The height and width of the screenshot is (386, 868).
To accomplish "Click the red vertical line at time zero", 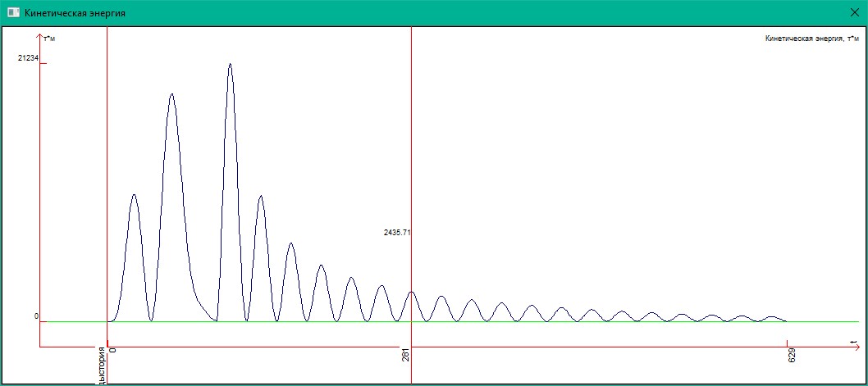I will tap(107, 164).
